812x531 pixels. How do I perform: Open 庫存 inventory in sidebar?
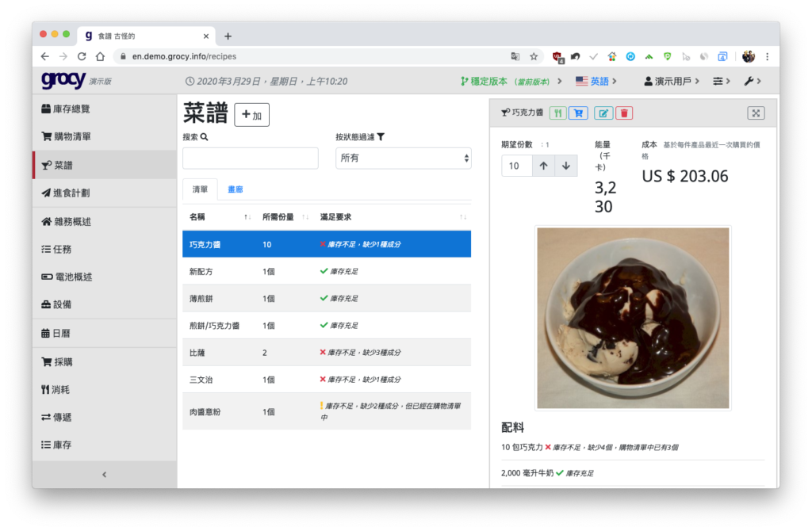coord(105,445)
